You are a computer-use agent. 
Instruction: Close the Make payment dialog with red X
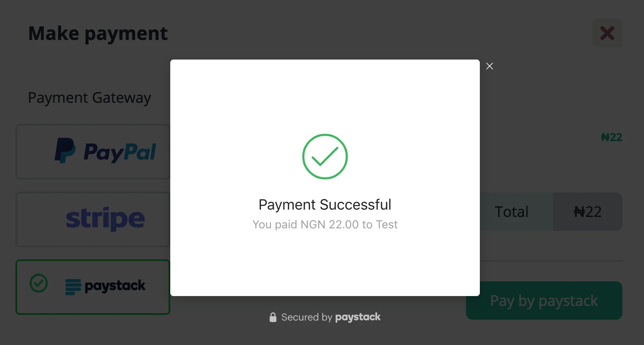(x=607, y=33)
